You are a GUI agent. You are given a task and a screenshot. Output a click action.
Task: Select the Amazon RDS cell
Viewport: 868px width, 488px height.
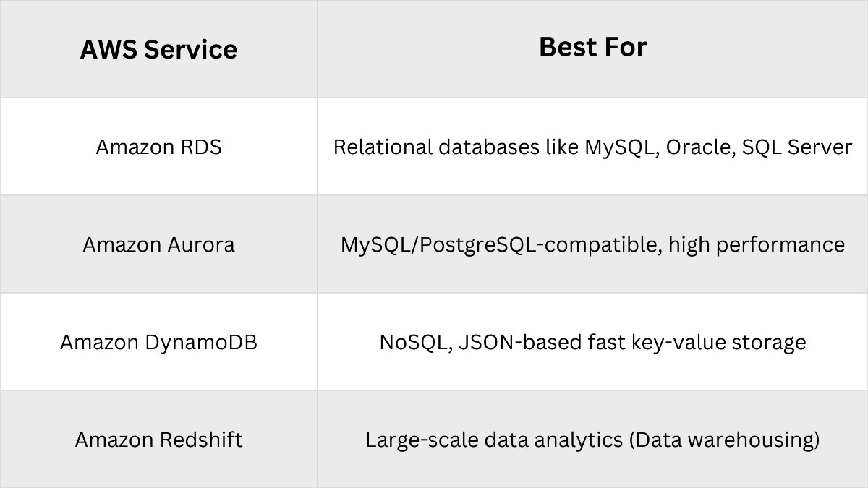[158, 147]
